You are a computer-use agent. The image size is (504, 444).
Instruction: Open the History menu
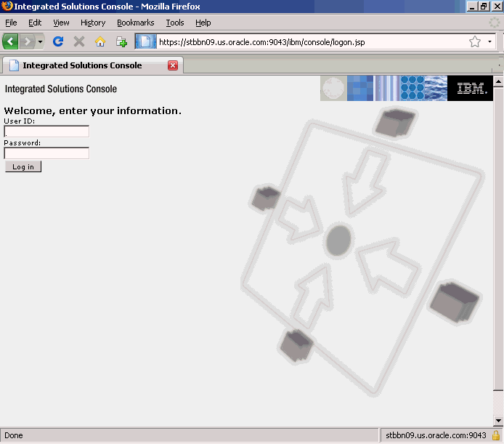[x=93, y=23]
